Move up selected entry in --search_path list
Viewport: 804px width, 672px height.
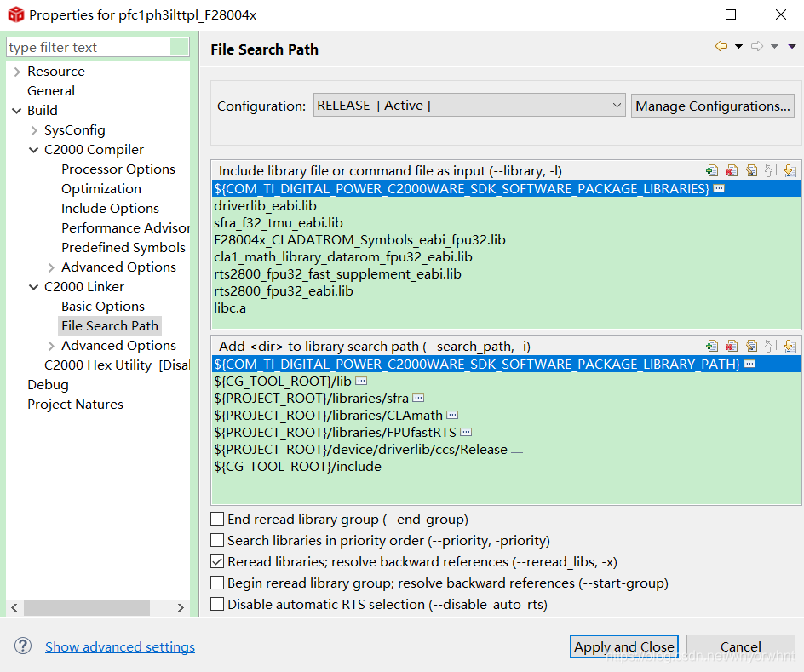click(x=770, y=346)
